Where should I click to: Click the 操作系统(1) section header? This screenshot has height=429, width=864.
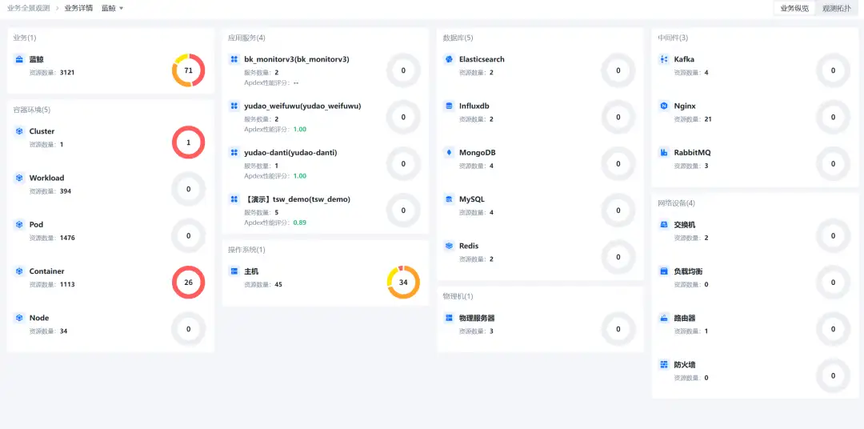coord(246,250)
